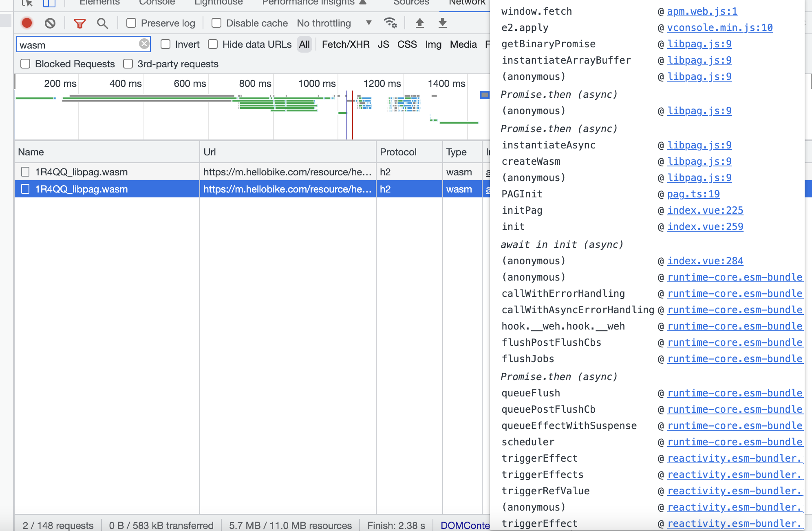Enable the Preserve log checkbox
The image size is (812, 531).
(x=131, y=23)
